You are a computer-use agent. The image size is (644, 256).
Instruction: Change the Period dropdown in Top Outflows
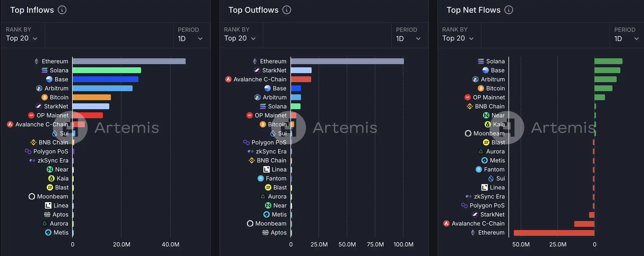coord(408,39)
